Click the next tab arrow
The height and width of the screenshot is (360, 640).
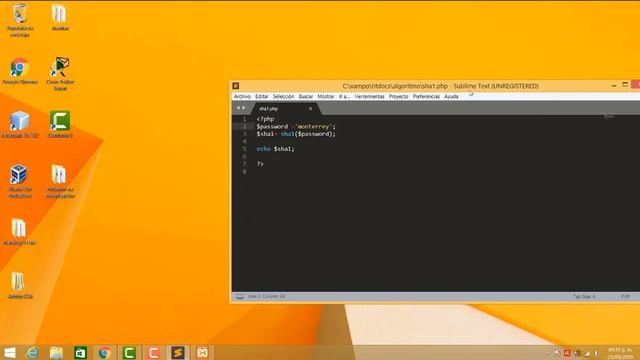[x=244, y=108]
